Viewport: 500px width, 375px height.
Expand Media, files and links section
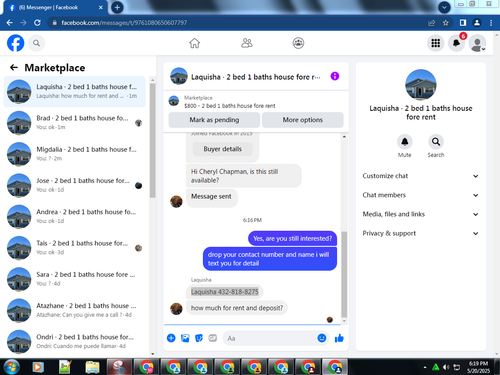click(421, 214)
